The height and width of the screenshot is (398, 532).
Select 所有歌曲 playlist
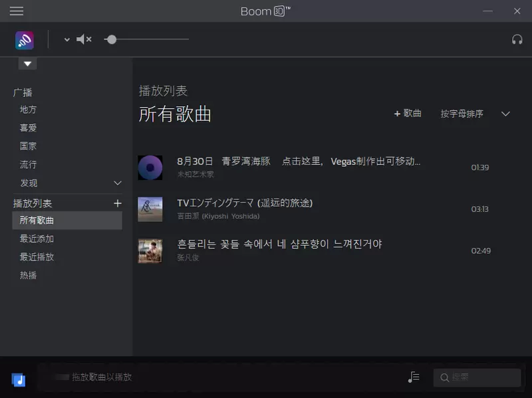point(67,221)
